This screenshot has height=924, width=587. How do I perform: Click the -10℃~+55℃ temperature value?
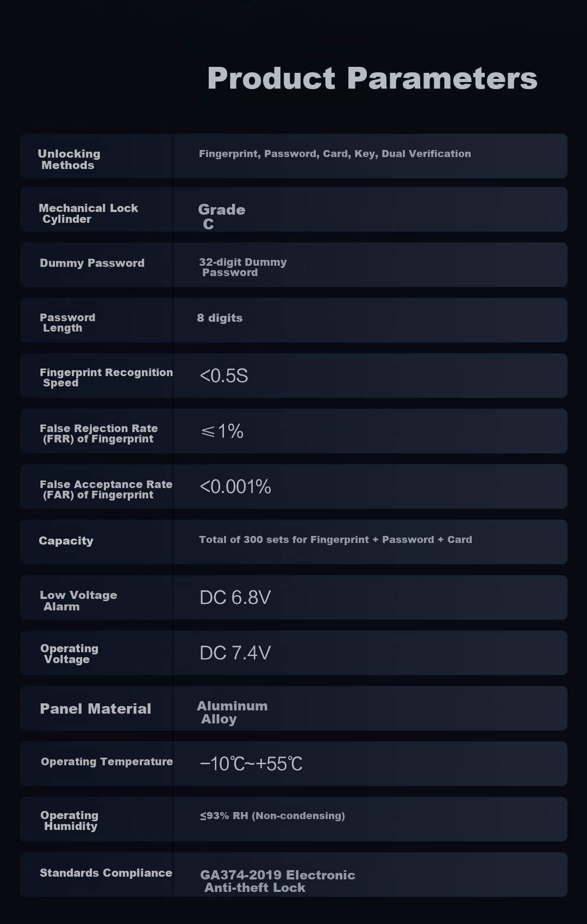(x=251, y=764)
